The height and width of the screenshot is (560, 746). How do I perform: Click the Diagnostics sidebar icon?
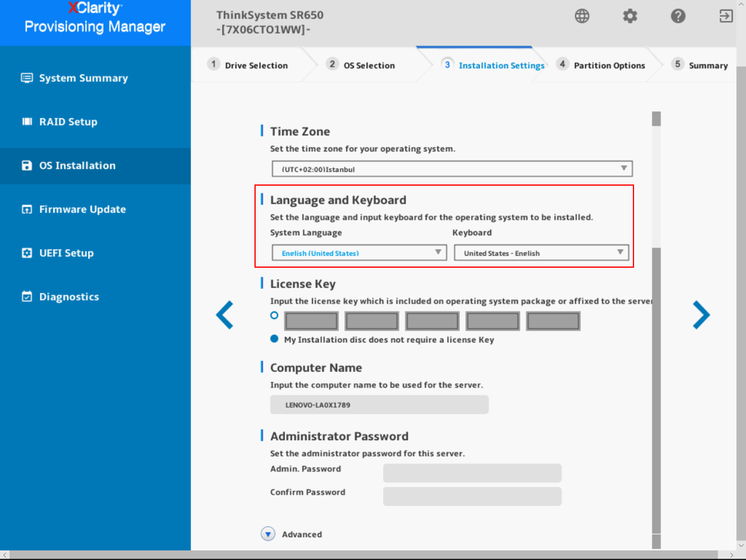(26, 296)
